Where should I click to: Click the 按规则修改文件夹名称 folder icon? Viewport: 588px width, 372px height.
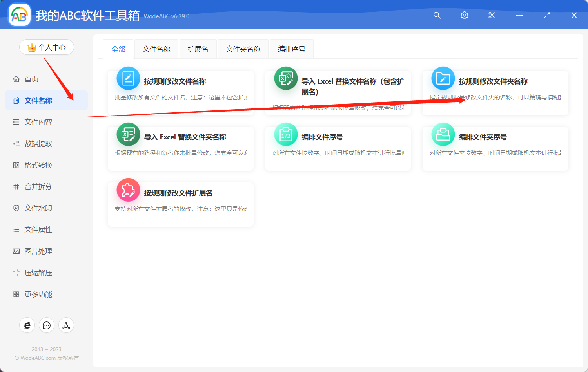coord(443,78)
